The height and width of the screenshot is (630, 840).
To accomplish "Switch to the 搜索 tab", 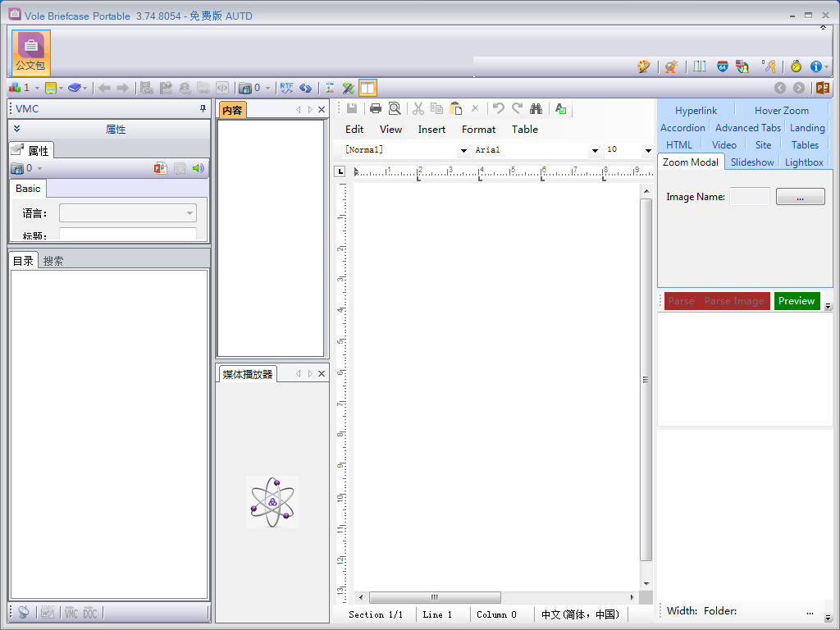I will 53,261.
